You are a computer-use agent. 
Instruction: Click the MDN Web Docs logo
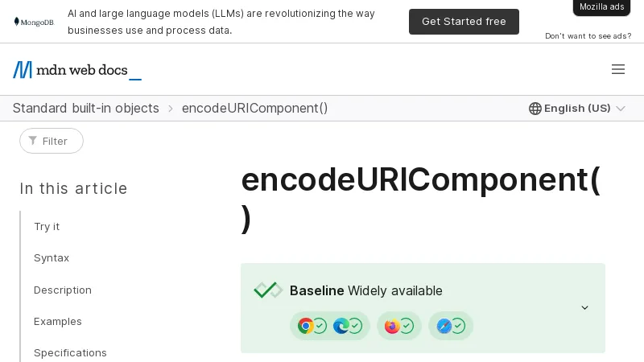coord(77,70)
